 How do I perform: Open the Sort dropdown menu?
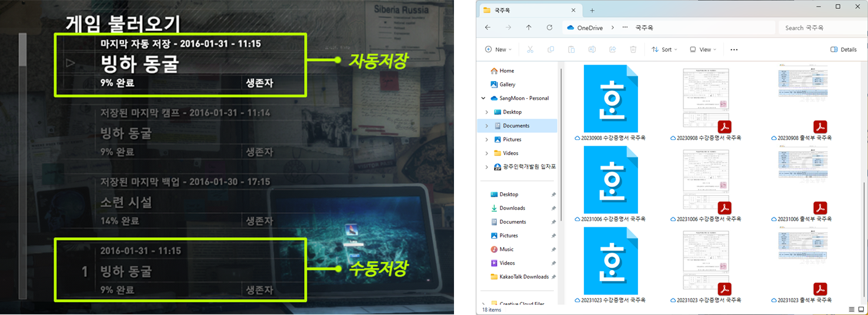point(665,49)
